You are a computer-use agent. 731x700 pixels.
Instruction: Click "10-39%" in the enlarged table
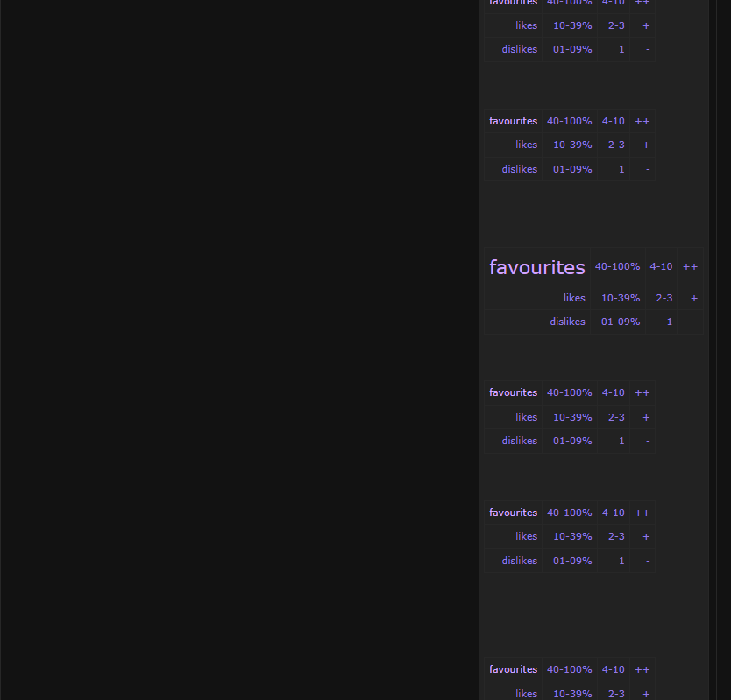point(620,298)
